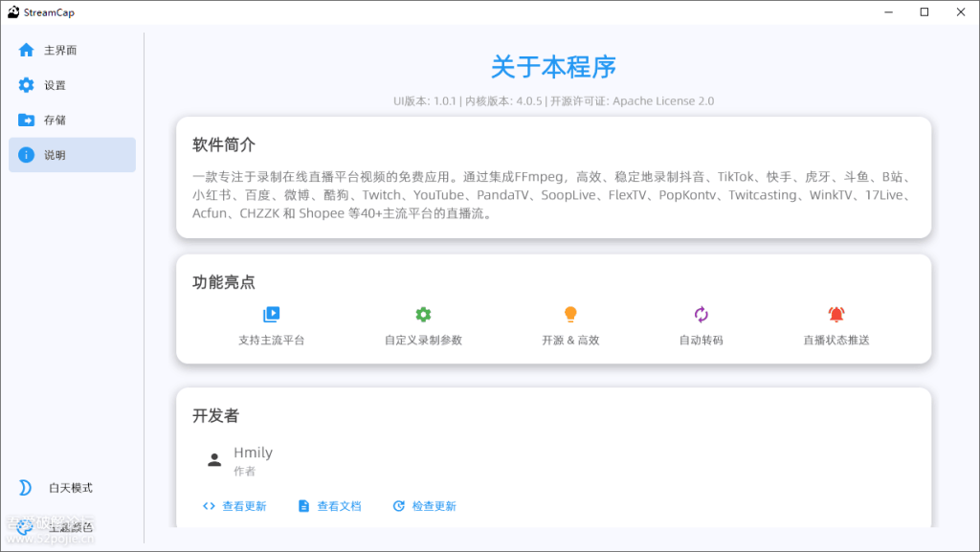Screen dimensions: 980x552
Task: Maximize the StreamCap window
Action: pyautogui.click(x=924, y=11)
